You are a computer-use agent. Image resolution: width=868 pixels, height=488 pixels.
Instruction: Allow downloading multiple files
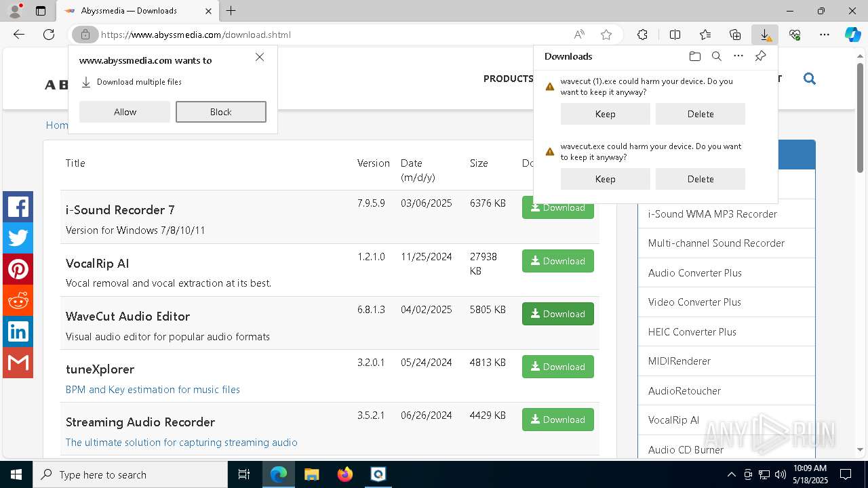pyautogui.click(x=125, y=112)
